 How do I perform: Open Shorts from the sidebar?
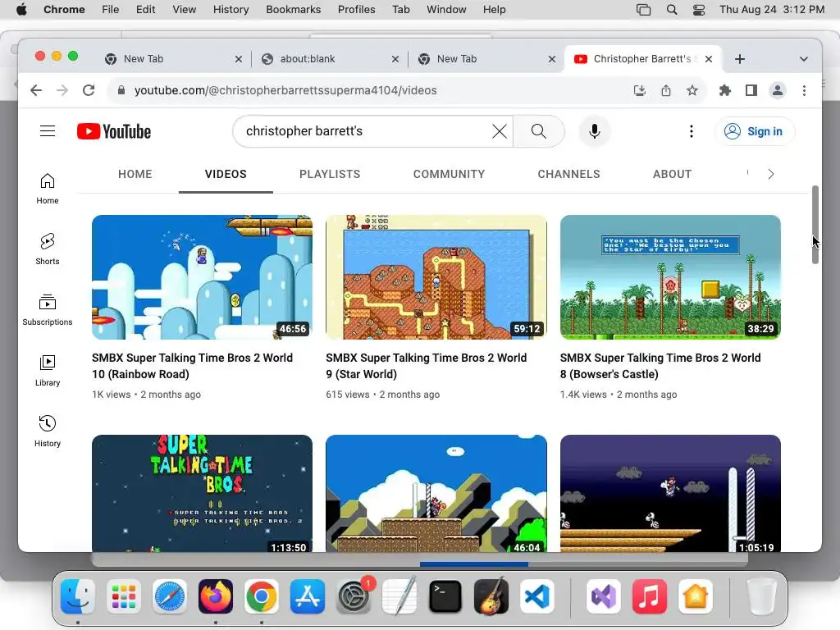pos(48,249)
